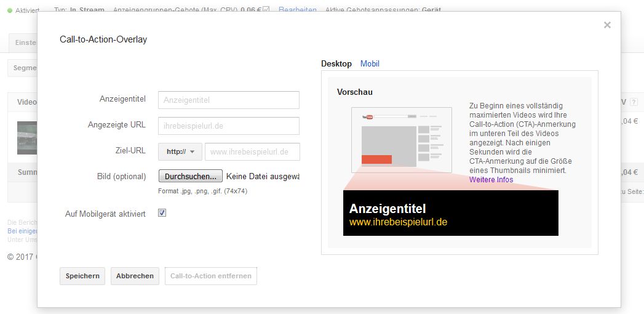Viewport: 644px width, 314px height.
Task: Switch to the Desktop preview tab
Action: [336, 63]
